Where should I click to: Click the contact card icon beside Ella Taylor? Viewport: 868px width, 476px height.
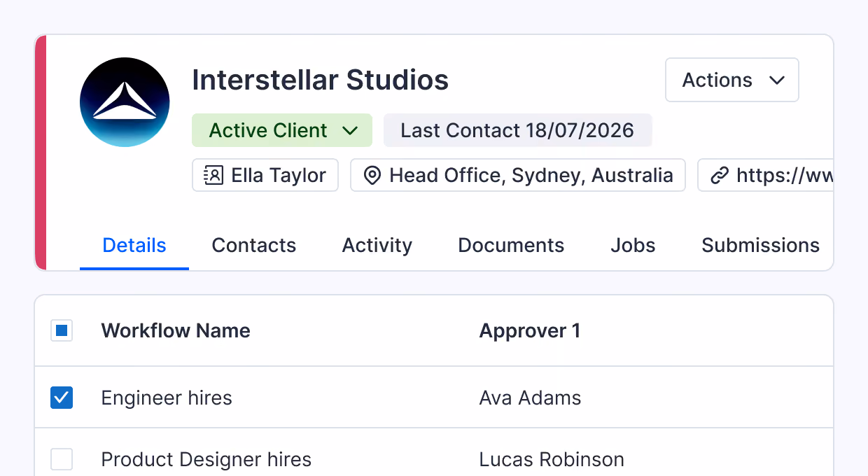point(213,175)
